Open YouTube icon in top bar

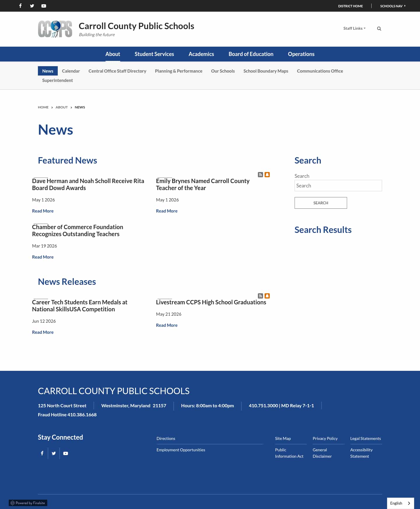[x=44, y=6]
